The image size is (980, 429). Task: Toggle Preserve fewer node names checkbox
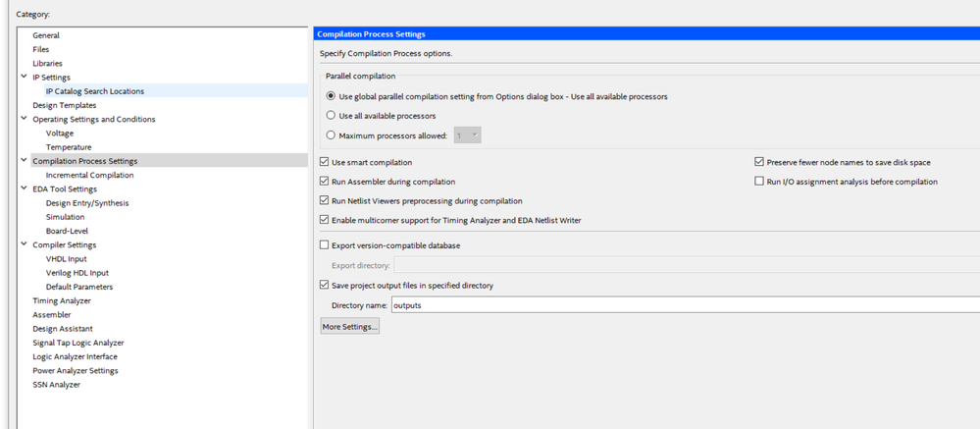tap(759, 162)
